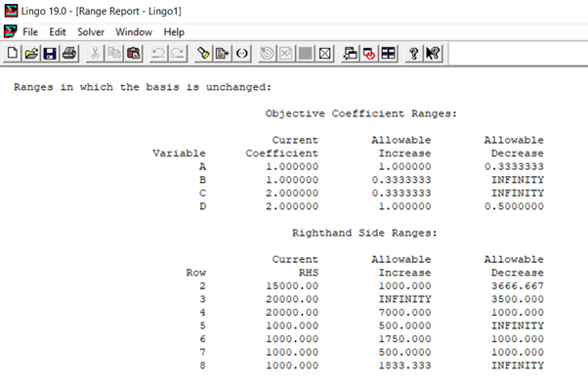Viewport: 588px width, 391px height.
Task: Open the File menu
Action: coord(30,32)
